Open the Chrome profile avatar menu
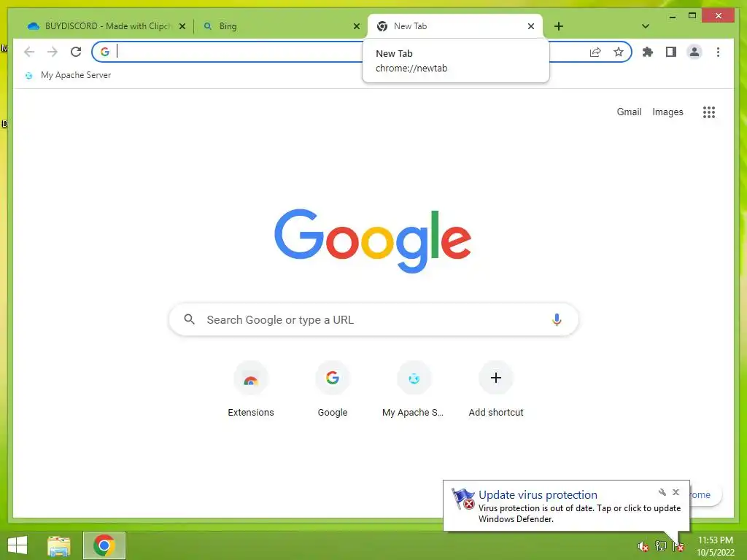 click(x=694, y=52)
